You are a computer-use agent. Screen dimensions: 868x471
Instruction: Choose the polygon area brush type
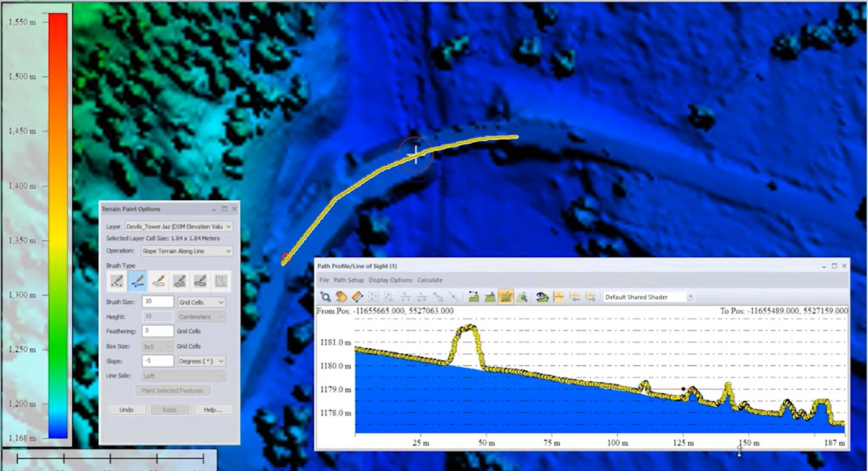179,281
